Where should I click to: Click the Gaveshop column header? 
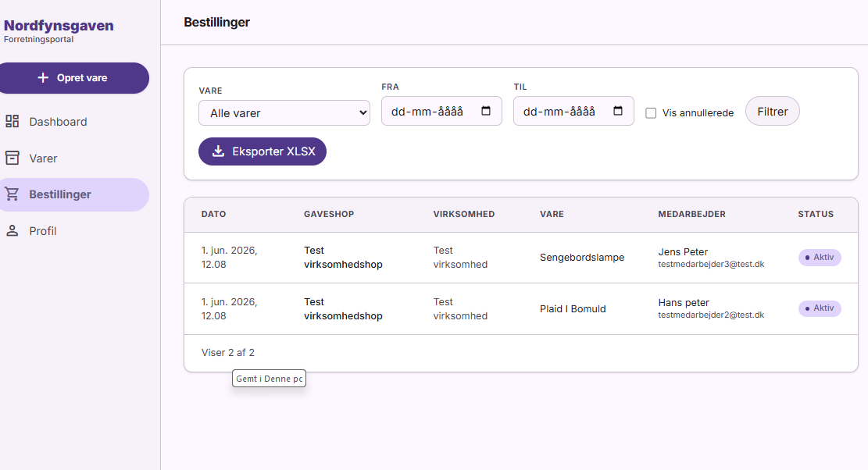(329, 214)
